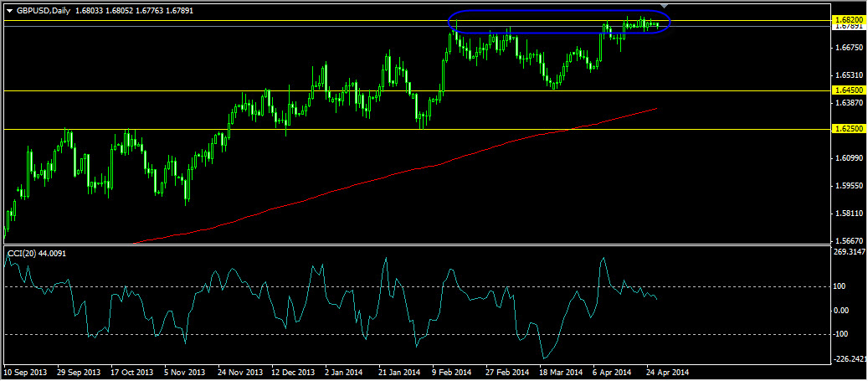The width and height of the screenshot is (868, 381).
Task: Click the 269.3147 CCI scale value
Action: coord(850,252)
